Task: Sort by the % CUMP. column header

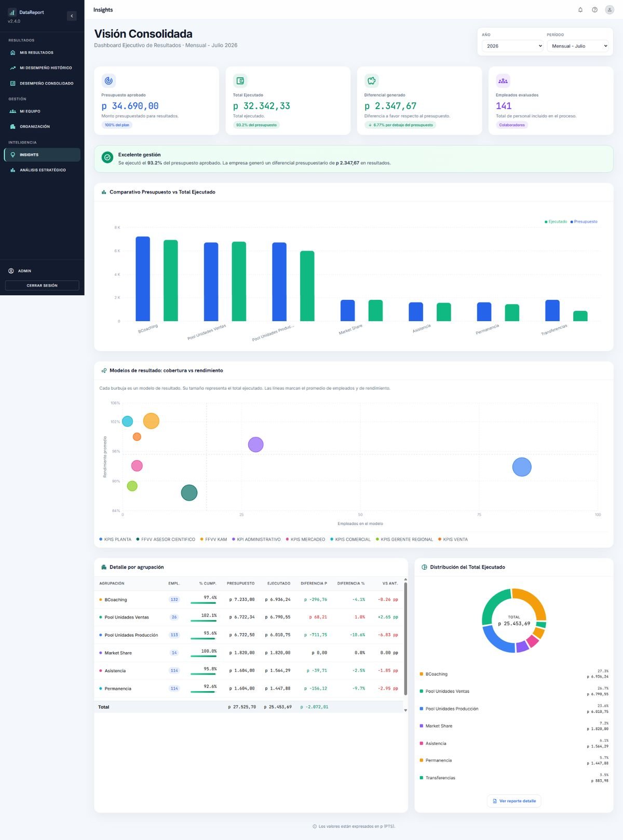Action: coord(208,583)
